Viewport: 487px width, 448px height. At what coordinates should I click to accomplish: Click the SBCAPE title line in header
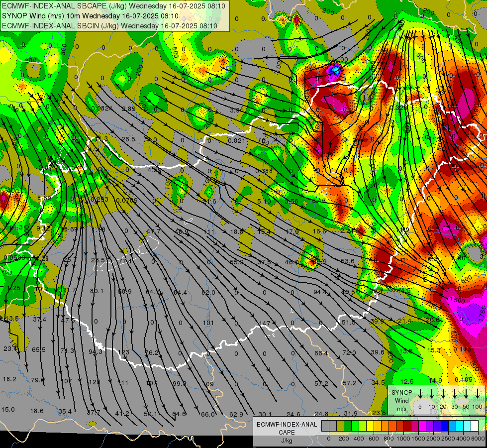pos(114,6)
